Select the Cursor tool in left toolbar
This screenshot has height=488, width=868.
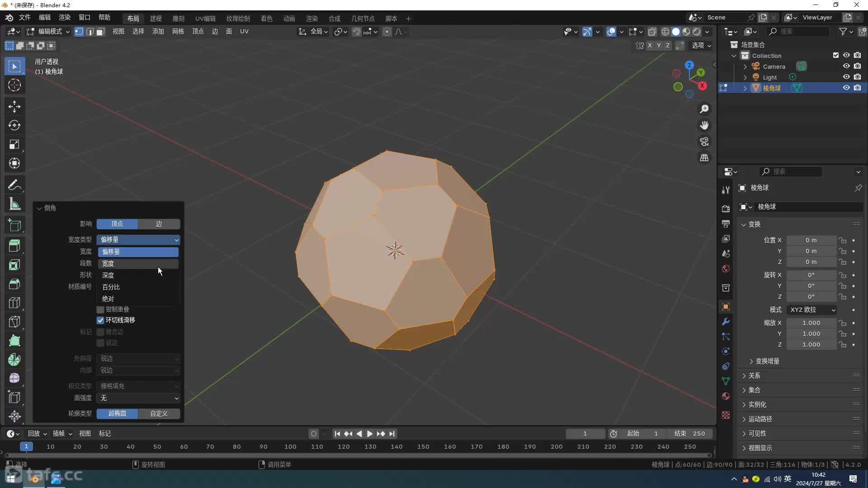click(x=14, y=85)
